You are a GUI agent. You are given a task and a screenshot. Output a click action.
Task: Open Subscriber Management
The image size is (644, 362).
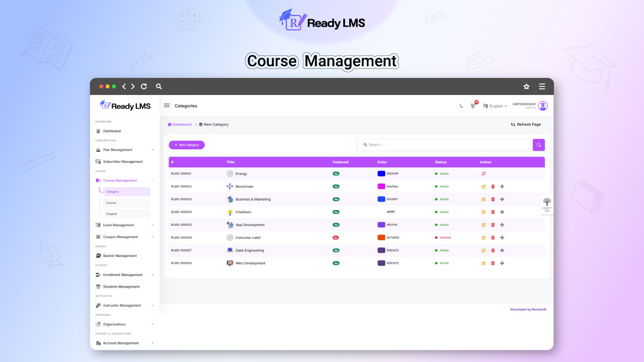119,162
